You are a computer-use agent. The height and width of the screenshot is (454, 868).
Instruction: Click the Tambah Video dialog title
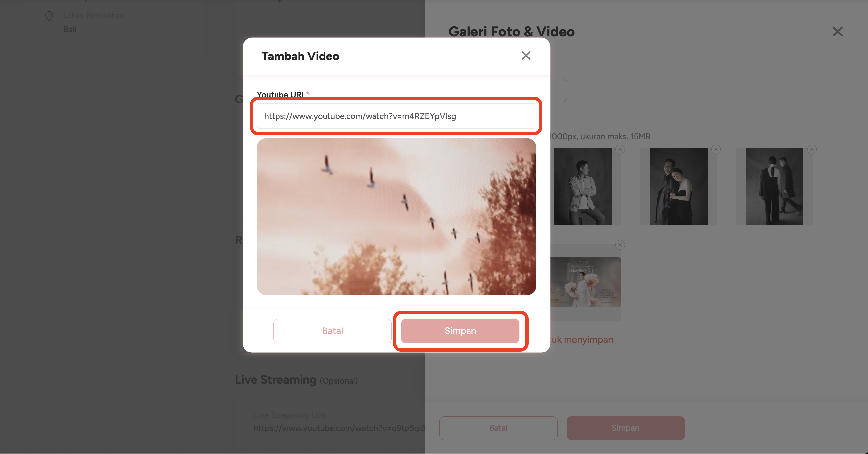tap(300, 56)
